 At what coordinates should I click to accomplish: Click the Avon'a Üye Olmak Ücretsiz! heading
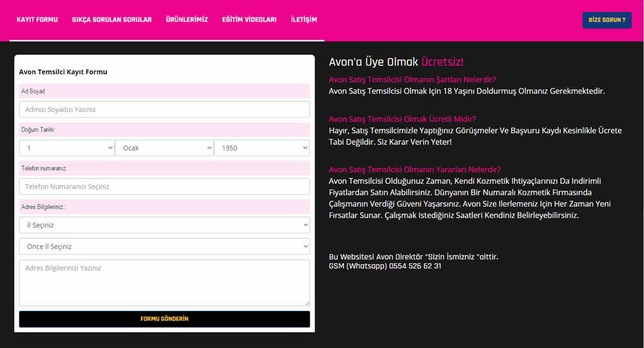396,62
